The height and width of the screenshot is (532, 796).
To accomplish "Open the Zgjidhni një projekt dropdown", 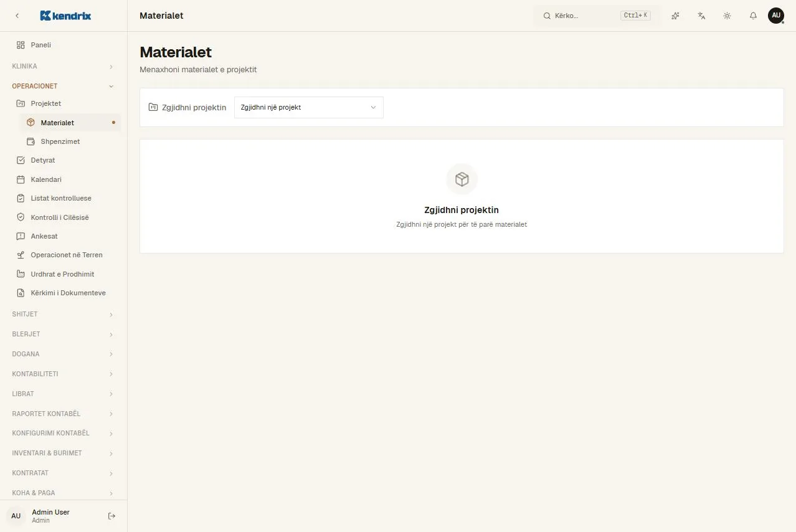I will coord(309,107).
